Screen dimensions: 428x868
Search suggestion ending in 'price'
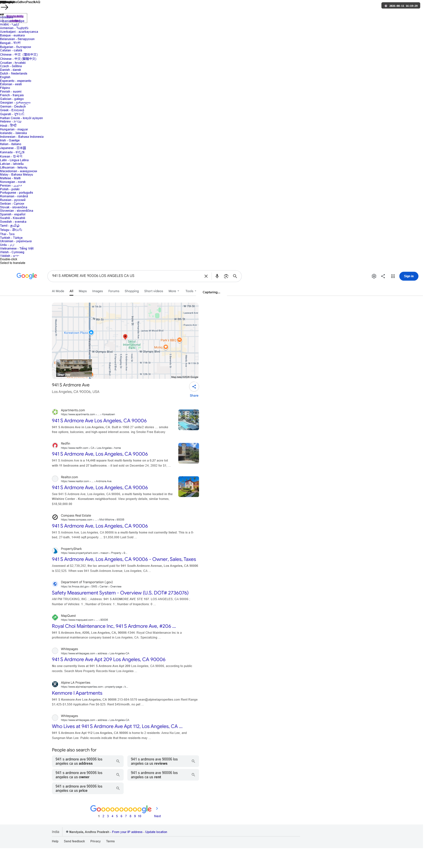point(87,788)
